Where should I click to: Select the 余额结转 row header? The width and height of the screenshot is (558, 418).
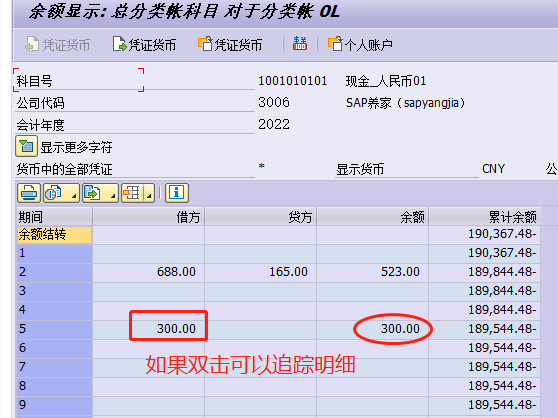(x=54, y=235)
